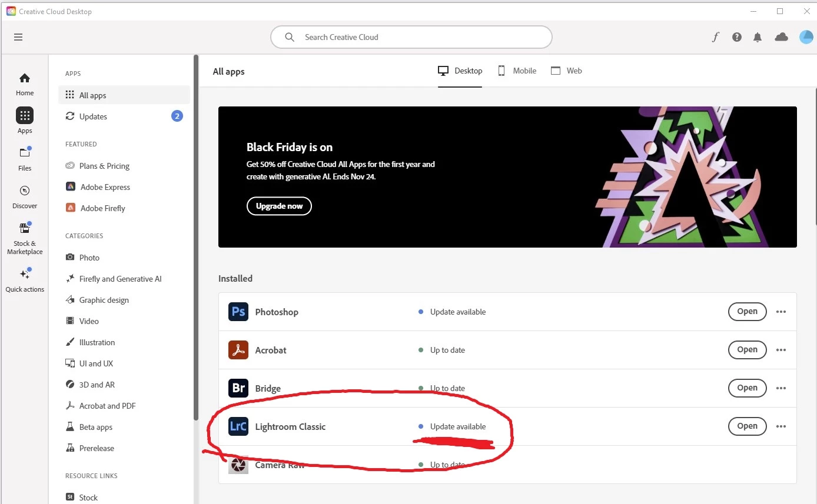Open Photoshop with its Open button
The width and height of the screenshot is (817, 504).
tap(747, 312)
